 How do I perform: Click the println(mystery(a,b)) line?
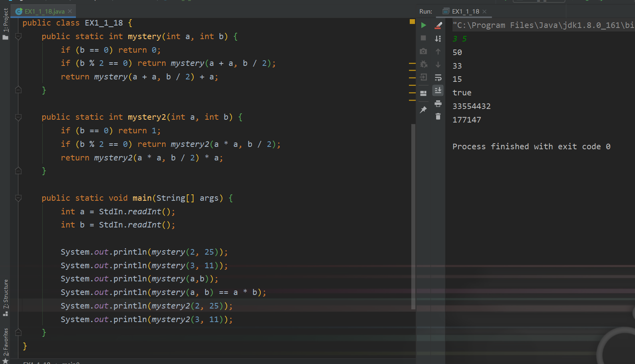(140, 279)
